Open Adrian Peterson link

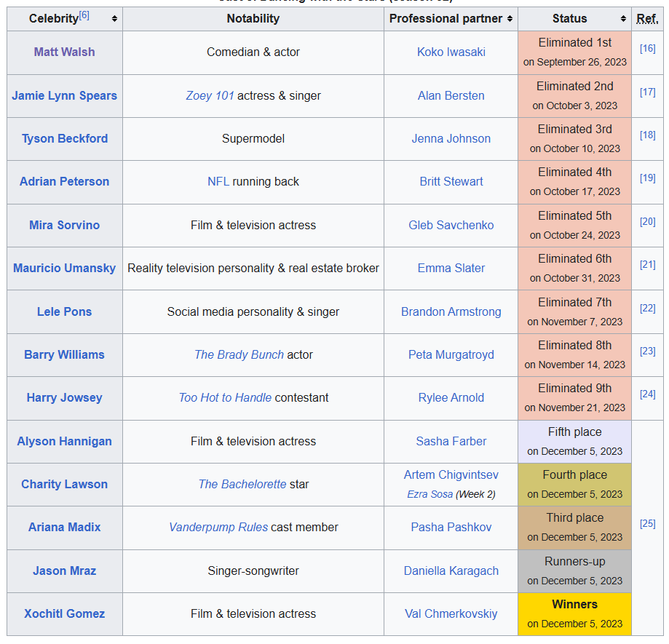[x=65, y=182]
